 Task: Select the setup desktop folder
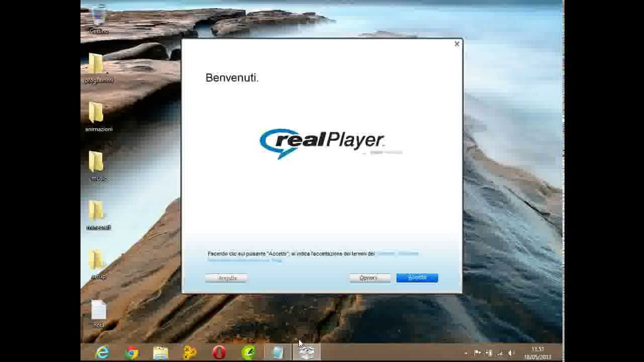(x=99, y=264)
